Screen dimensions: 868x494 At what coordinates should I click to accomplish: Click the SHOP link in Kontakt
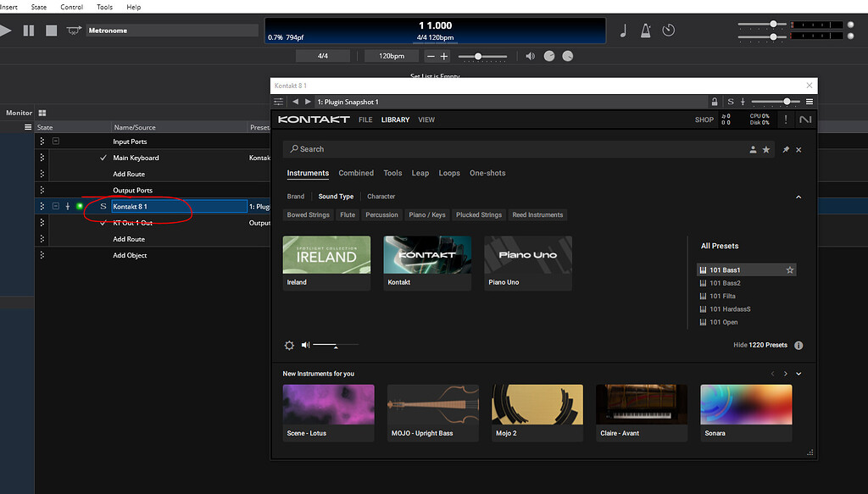704,119
